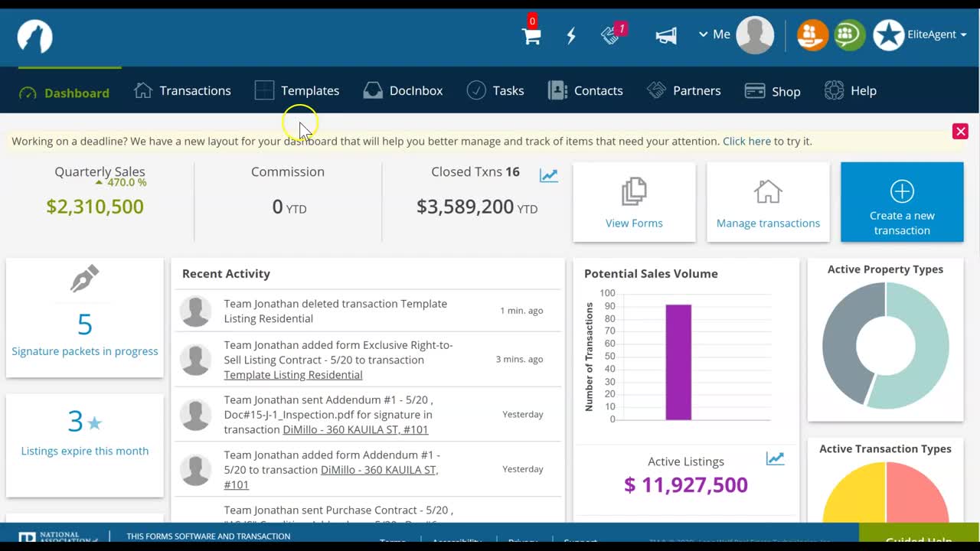
Task: Open the Help menu
Action: [850, 90]
